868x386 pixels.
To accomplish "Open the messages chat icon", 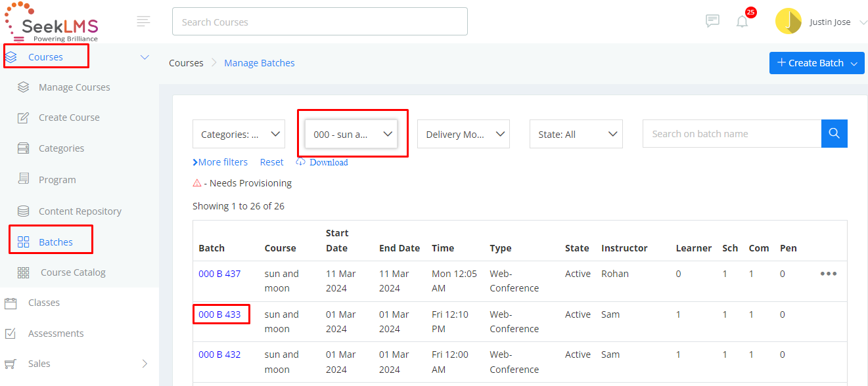I will (x=712, y=21).
